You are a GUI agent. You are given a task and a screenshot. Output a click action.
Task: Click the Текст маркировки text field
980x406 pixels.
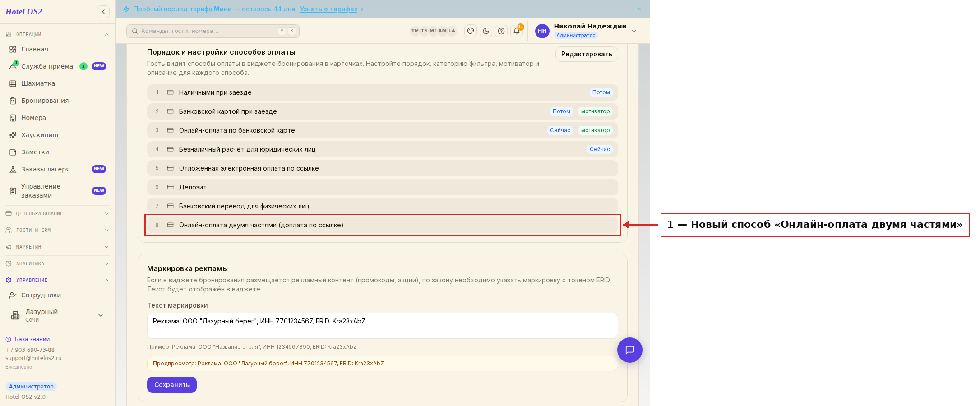click(382, 326)
